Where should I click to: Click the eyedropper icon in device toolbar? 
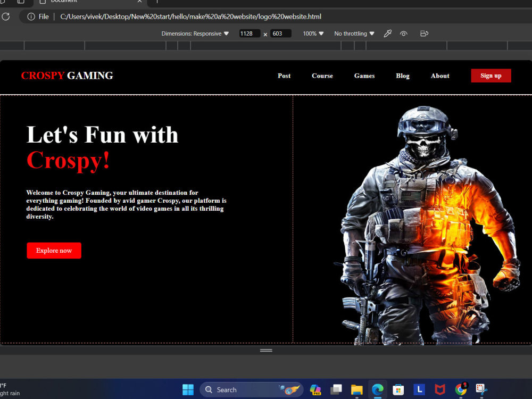tap(387, 34)
